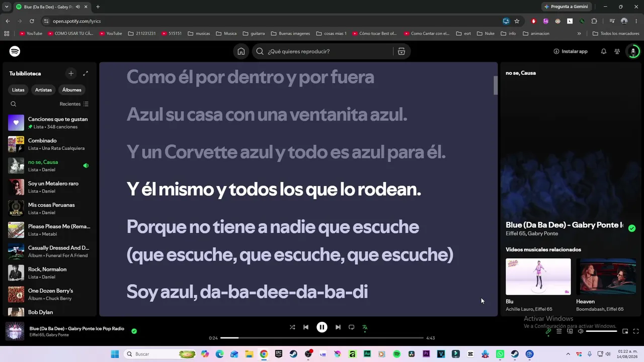Open the Soy un Metalero raro playlist
The height and width of the screenshot is (362, 644).
[x=50, y=187]
